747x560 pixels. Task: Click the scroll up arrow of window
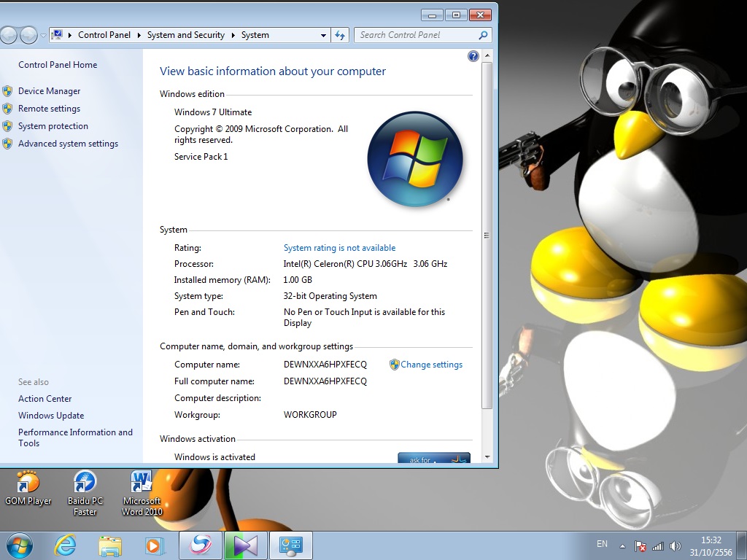(487, 55)
